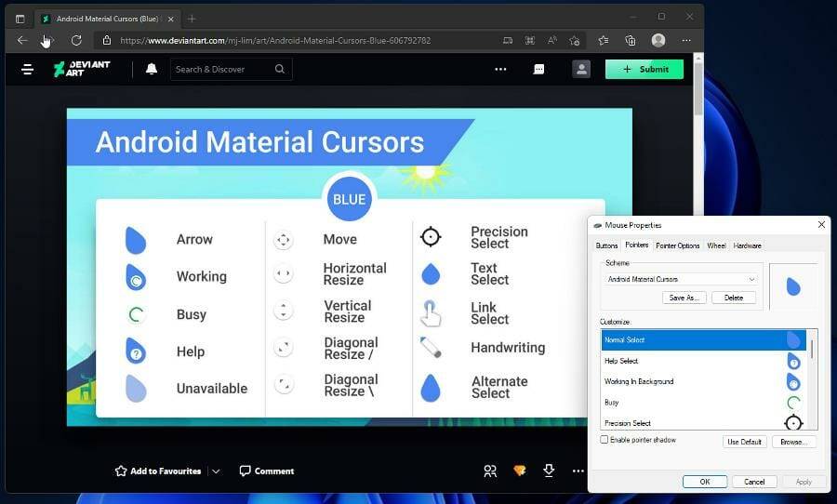Click the share people icon below artwork
Screen dimensions: 837x504
pyautogui.click(x=490, y=471)
